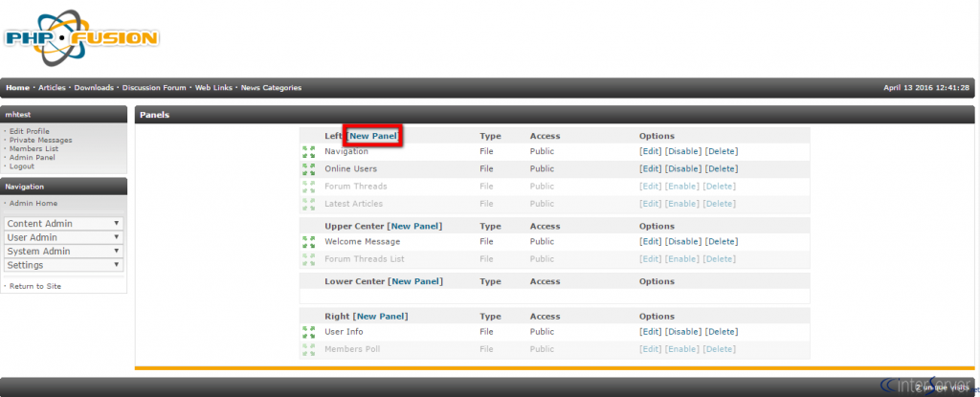Add New Panel to Right section
The image size is (980, 397).
382,317
